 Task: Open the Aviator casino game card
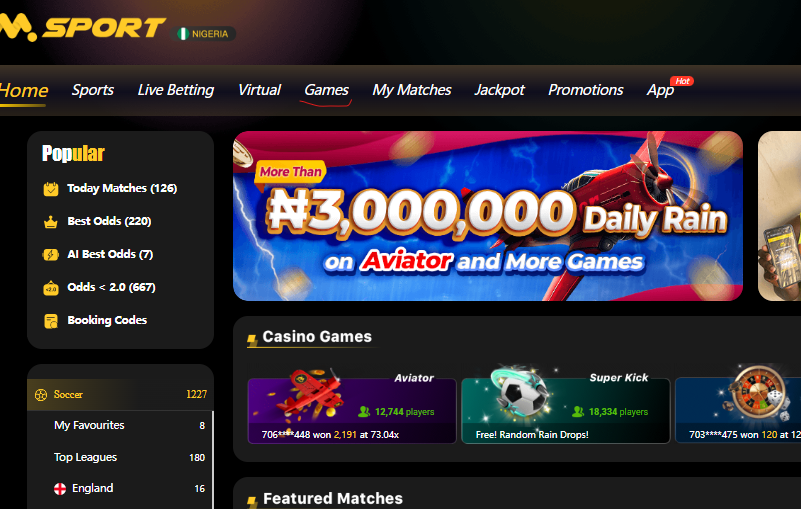pyautogui.click(x=352, y=410)
